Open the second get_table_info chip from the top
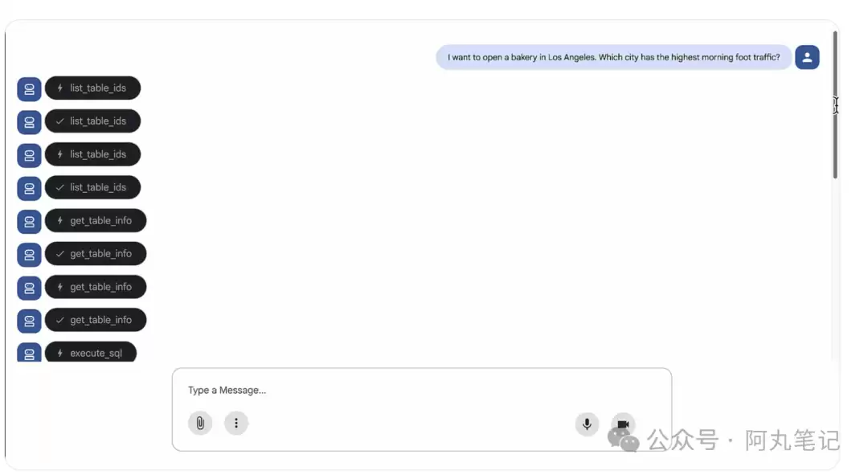Image resolution: width=868 pixels, height=475 pixels. pos(96,254)
